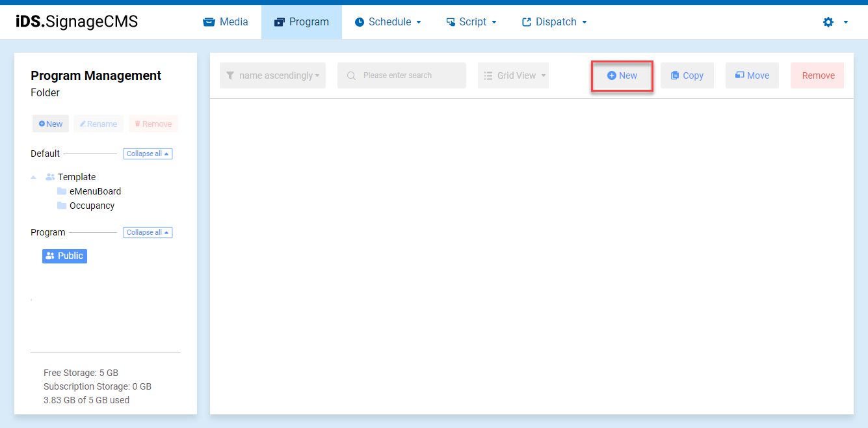This screenshot has width=868, height=428.
Task: Click the New program button
Action: click(x=622, y=75)
